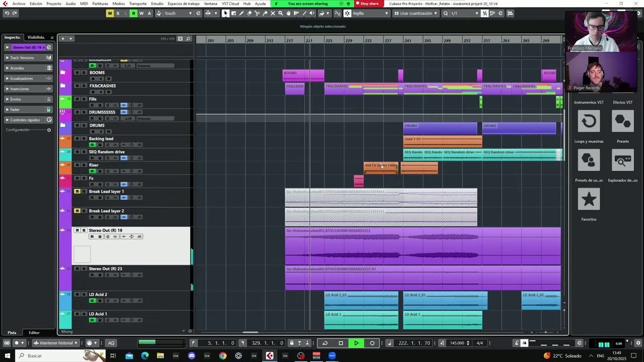This screenshot has height=362, width=644.
Task: Expand Acordes inspector section
Action: point(29,68)
